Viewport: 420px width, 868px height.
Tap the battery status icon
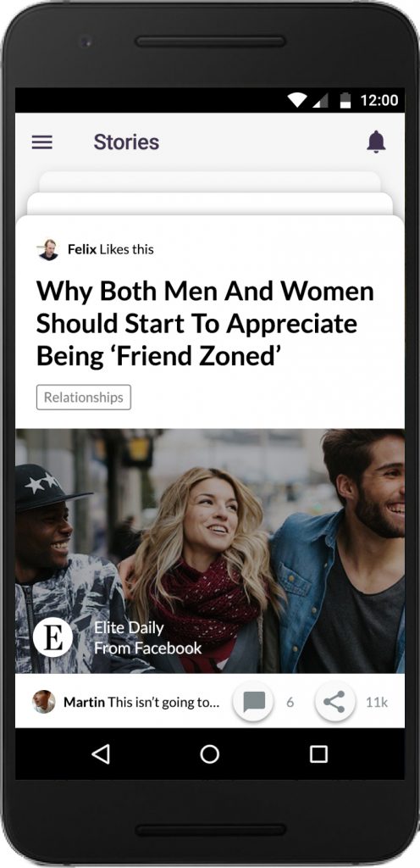point(345,100)
